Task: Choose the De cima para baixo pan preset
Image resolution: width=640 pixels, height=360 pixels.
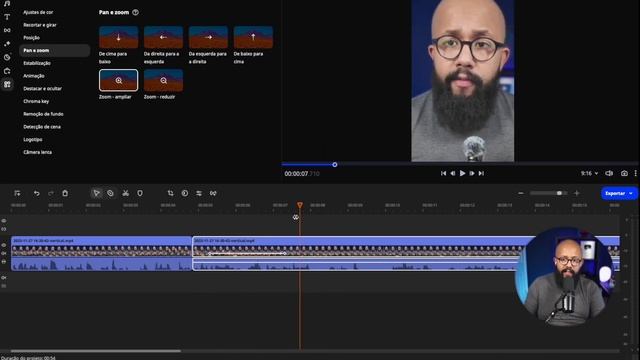Action: pos(118,37)
